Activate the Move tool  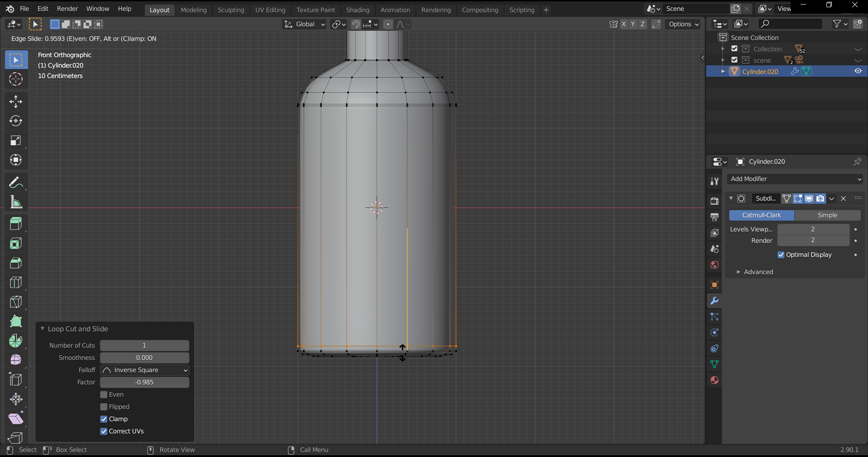[16, 101]
